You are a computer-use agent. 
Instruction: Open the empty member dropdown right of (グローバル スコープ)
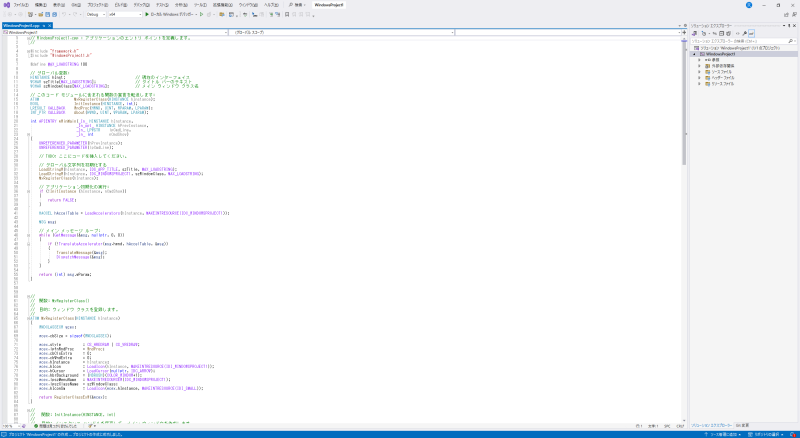pos(568,32)
